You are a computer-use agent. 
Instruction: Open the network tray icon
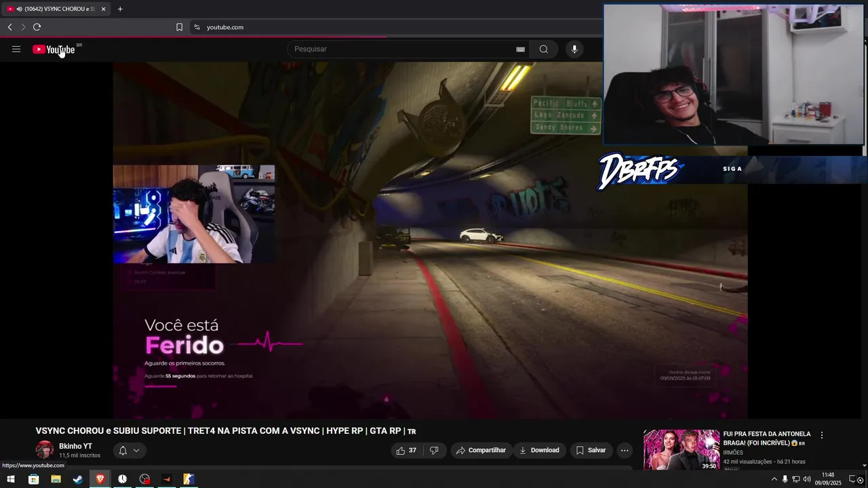point(796,479)
